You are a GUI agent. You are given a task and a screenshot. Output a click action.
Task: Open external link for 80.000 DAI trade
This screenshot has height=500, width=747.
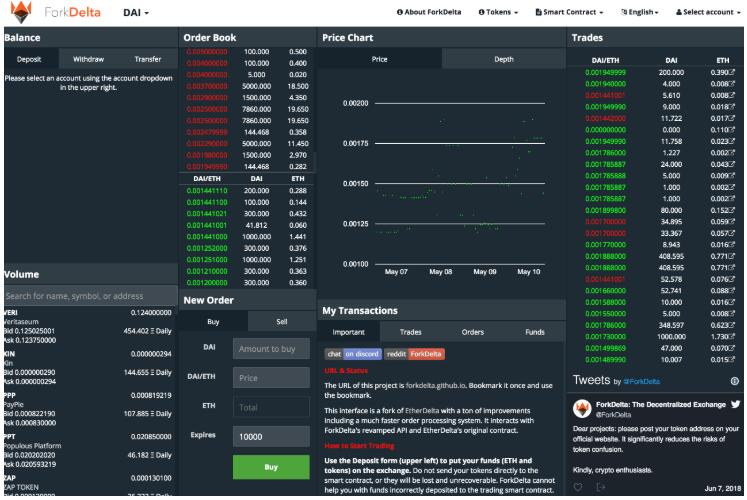coord(731,210)
